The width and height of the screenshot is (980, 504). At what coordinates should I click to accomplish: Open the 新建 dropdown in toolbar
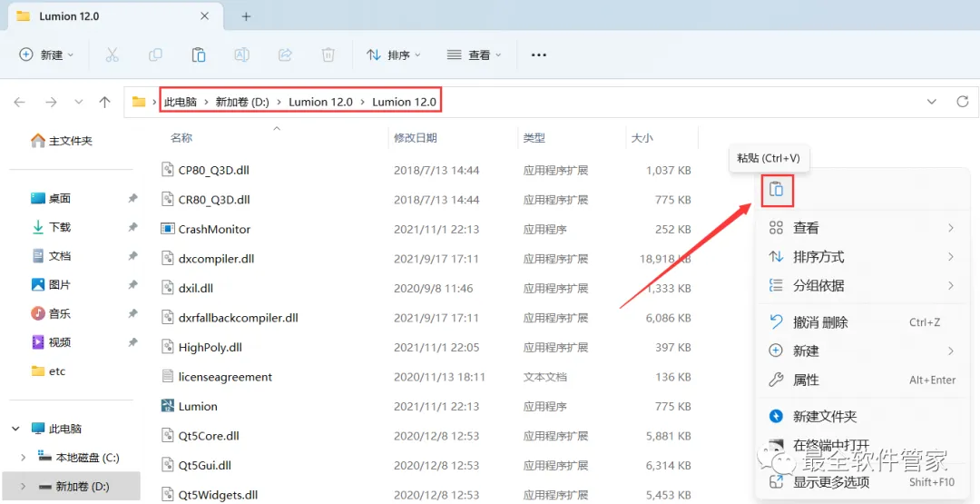click(47, 54)
